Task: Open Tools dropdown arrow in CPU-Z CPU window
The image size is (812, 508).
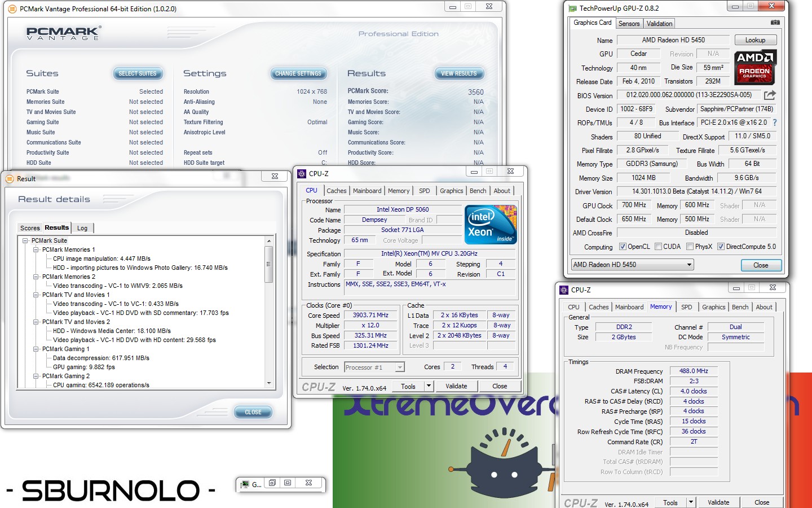Action: tap(429, 386)
